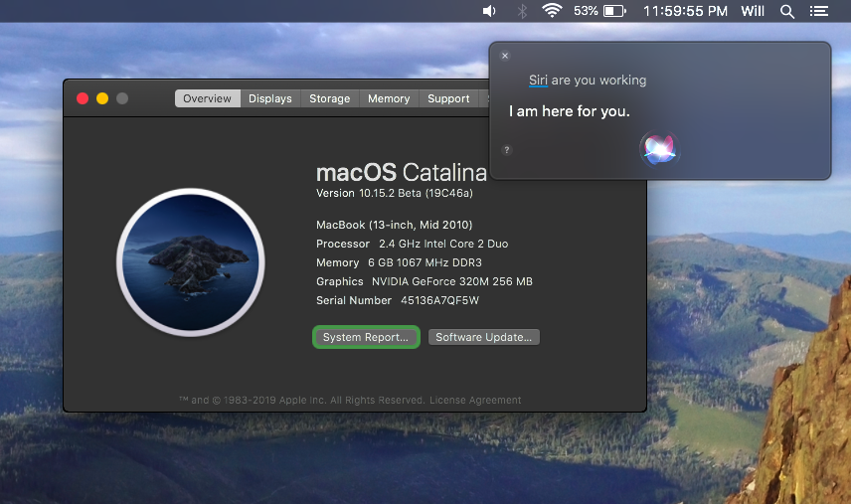The image size is (851, 504).
Task: Switch to the Storage tab
Action: (329, 98)
